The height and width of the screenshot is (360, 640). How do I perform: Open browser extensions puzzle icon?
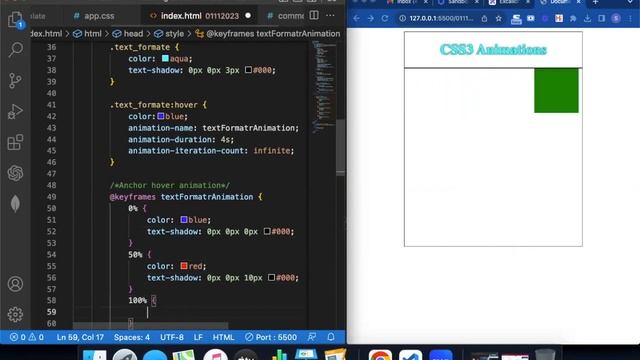point(573,18)
